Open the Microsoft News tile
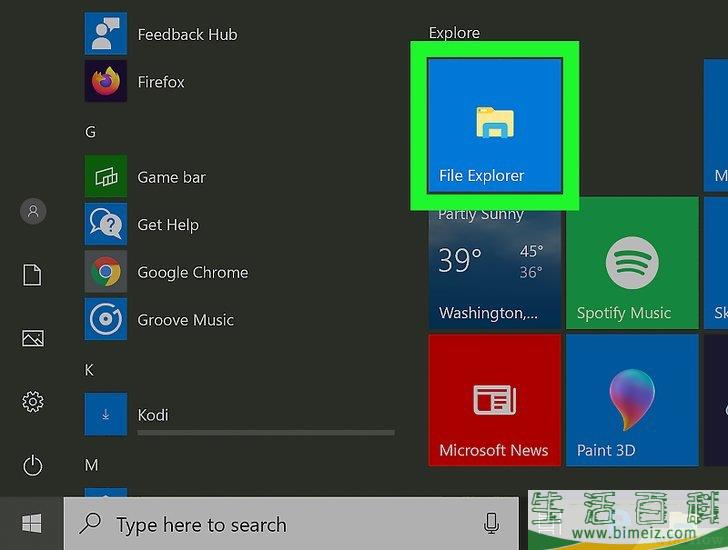728x550 pixels. pyautogui.click(x=495, y=400)
